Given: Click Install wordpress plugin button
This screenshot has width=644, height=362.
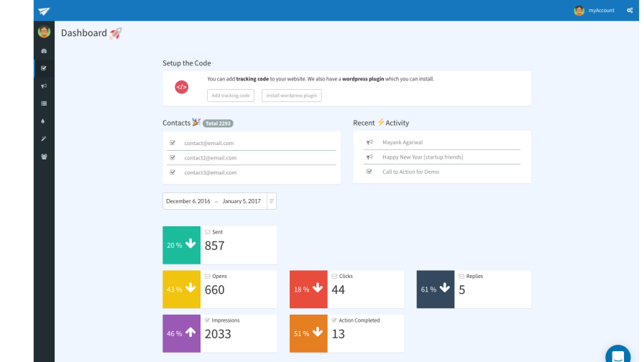Looking at the screenshot, I should pos(292,96).
